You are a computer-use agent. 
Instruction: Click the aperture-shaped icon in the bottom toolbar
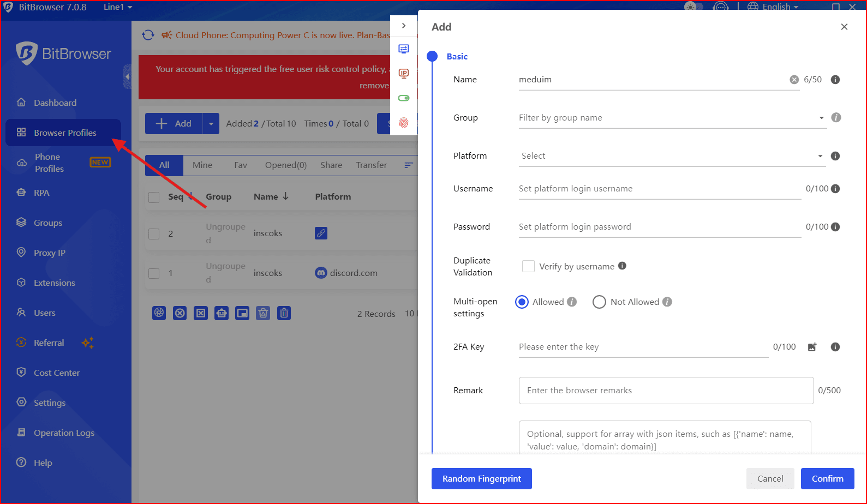(159, 313)
